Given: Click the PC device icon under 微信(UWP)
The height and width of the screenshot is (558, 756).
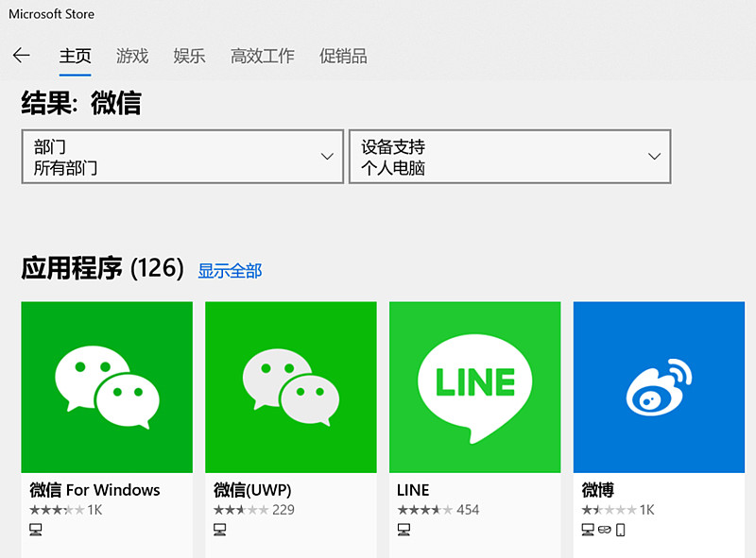Looking at the screenshot, I should click(x=220, y=530).
